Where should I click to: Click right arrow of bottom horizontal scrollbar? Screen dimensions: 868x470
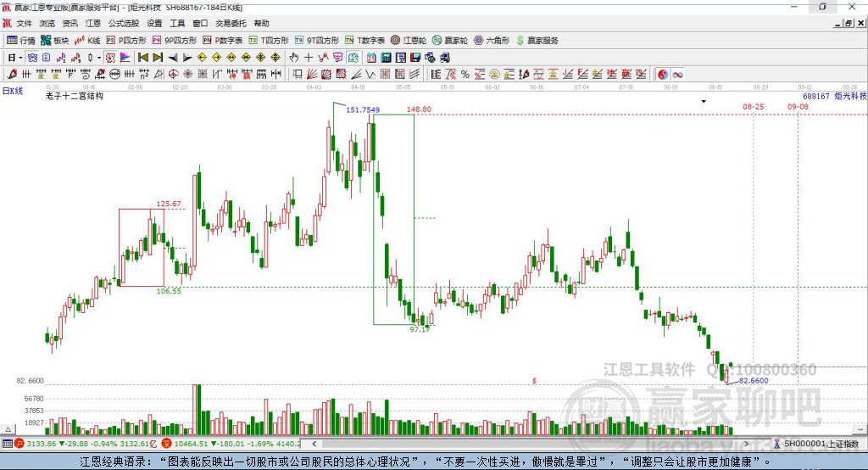746,444
